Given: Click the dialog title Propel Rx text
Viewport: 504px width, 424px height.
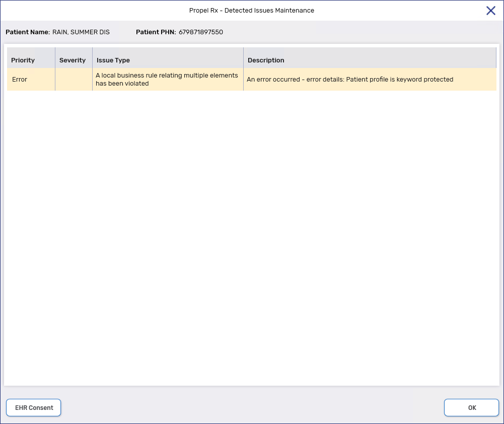Looking at the screenshot, I should coord(252,11).
